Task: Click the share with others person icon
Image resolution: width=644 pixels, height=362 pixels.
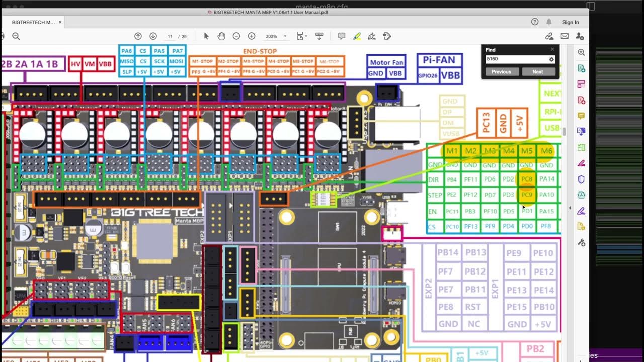Action: (580, 36)
